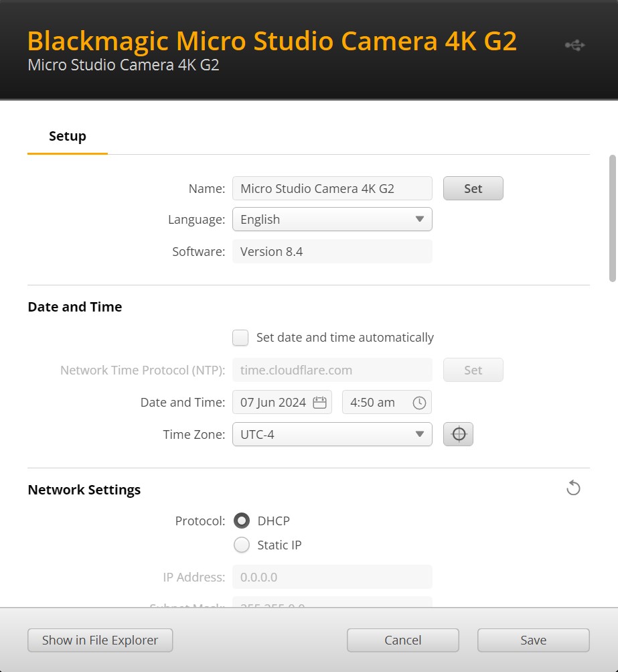Click Show in File Explorer
The height and width of the screenshot is (672, 618).
(100, 641)
